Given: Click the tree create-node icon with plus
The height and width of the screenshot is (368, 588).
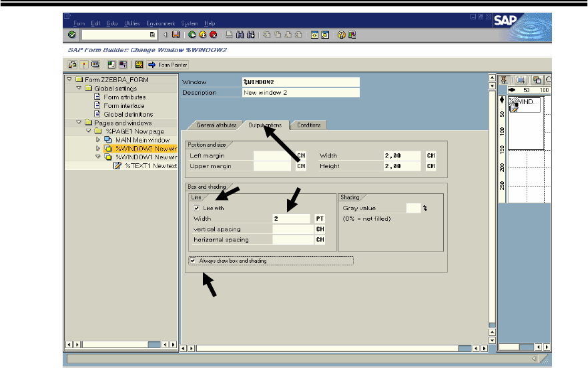Looking at the screenshot, I should pos(111,65).
